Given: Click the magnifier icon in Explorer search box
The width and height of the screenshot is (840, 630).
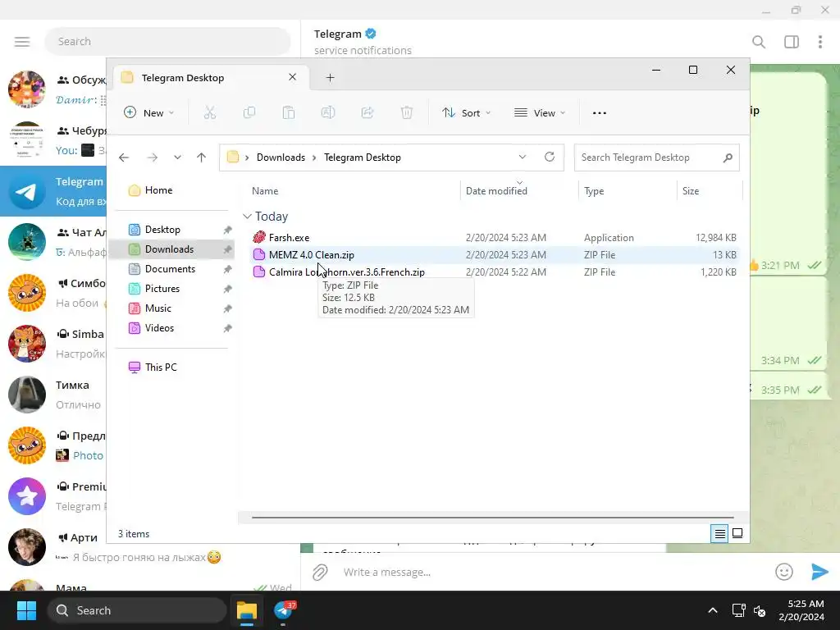Looking at the screenshot, I should coord(728,157).
